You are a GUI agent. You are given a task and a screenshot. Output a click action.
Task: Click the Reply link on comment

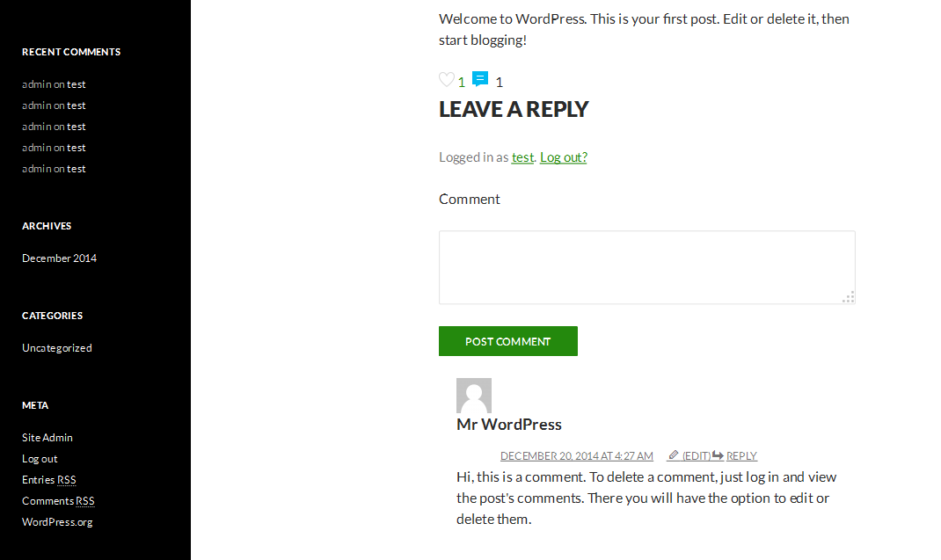741,456
